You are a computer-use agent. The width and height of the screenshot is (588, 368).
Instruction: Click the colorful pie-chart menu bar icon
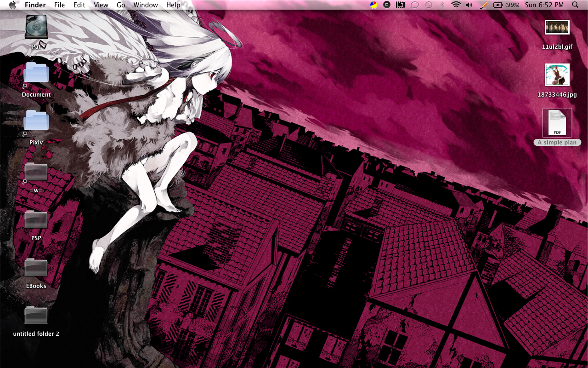coord(373,5)
